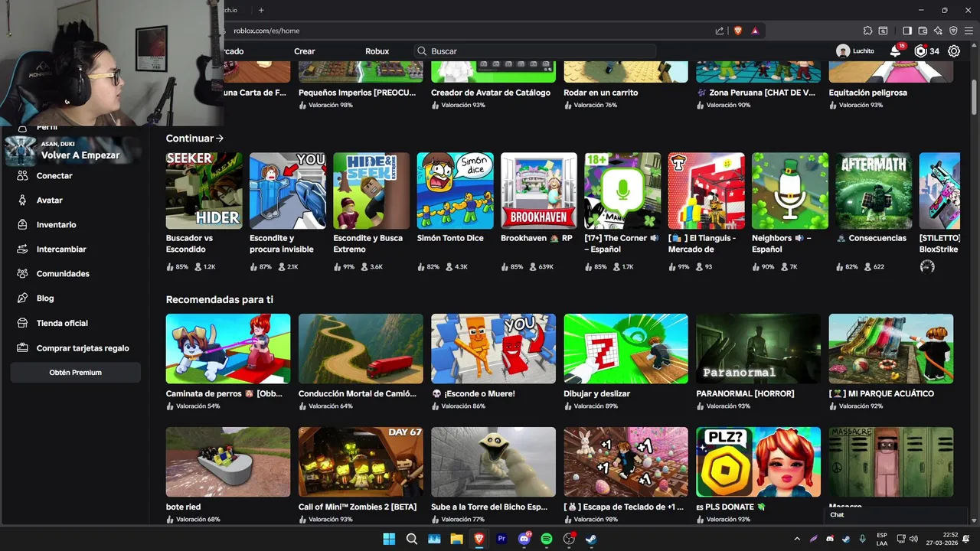Click the Brave Rewards triangle icon
Screen dimensions: 980x551
click(755, 31)
